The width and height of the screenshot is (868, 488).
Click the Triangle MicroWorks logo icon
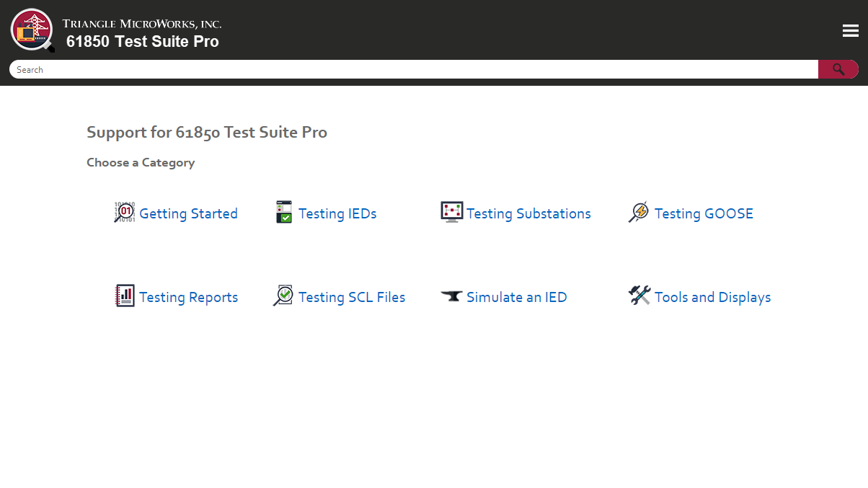click(32, 30)
